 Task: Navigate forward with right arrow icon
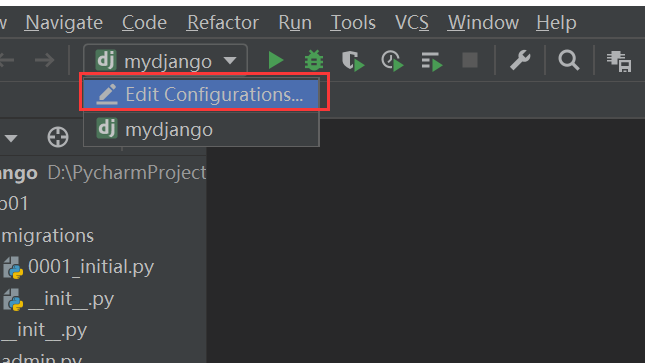(44, 60)
